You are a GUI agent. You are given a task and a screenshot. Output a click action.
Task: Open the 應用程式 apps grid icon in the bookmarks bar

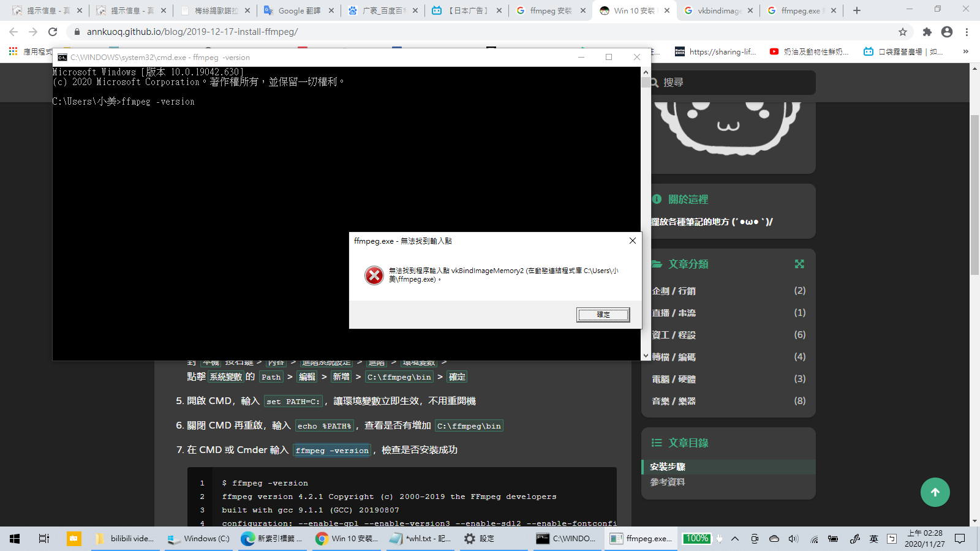(x=13, y=51)
